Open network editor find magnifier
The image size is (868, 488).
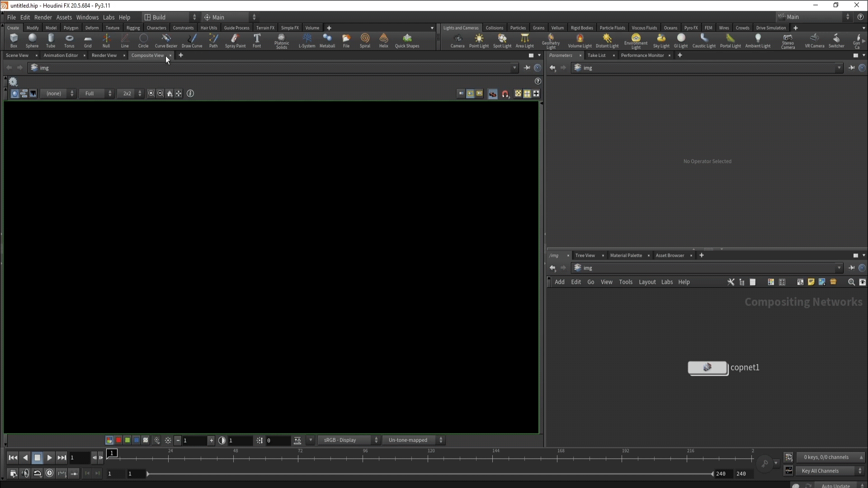click(x=851, y=282)
